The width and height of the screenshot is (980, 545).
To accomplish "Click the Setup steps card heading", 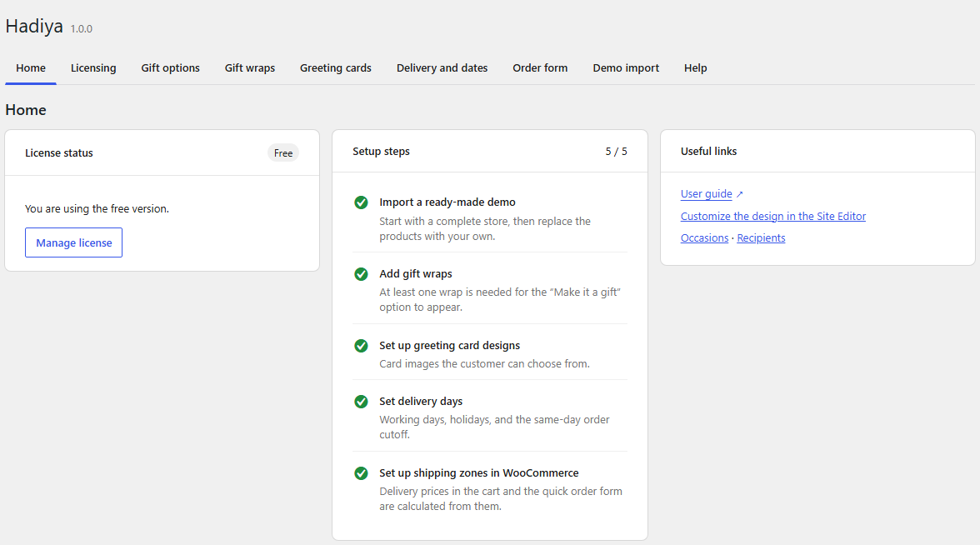I will (x=382, y=152).
